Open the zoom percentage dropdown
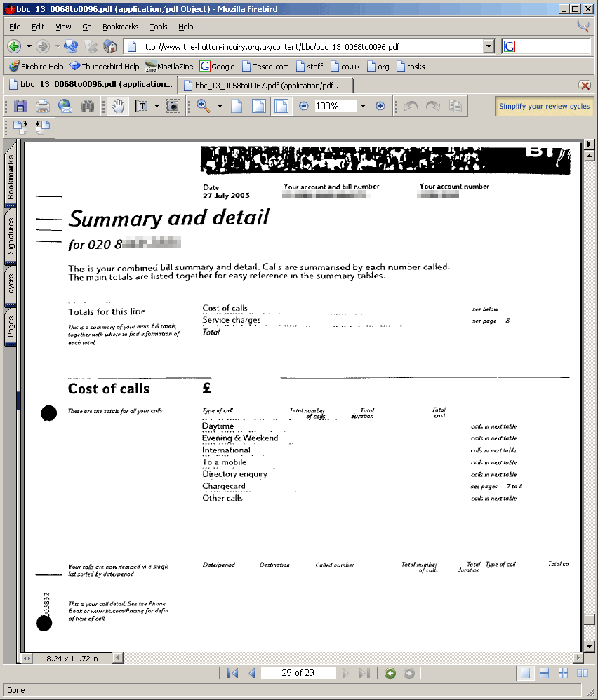 [x=363, y=107]
